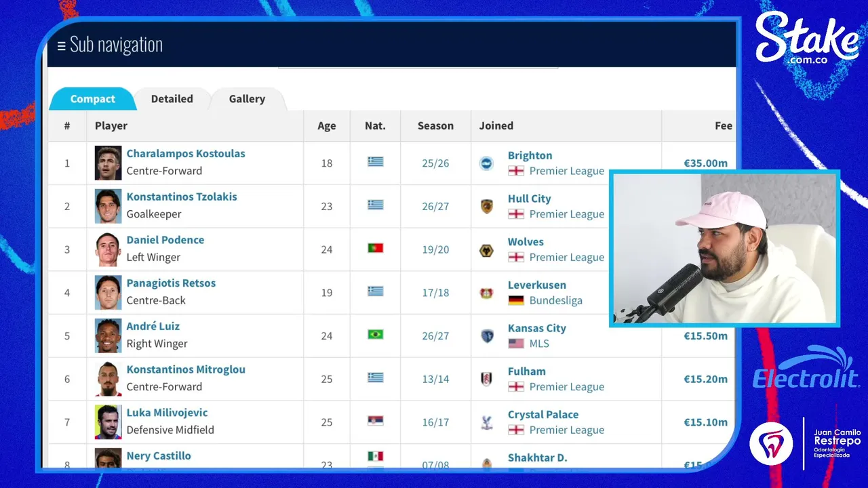Open Daniel Podence player profile
The height and width of the screenshot is (488, 868).
coord(165,240)
